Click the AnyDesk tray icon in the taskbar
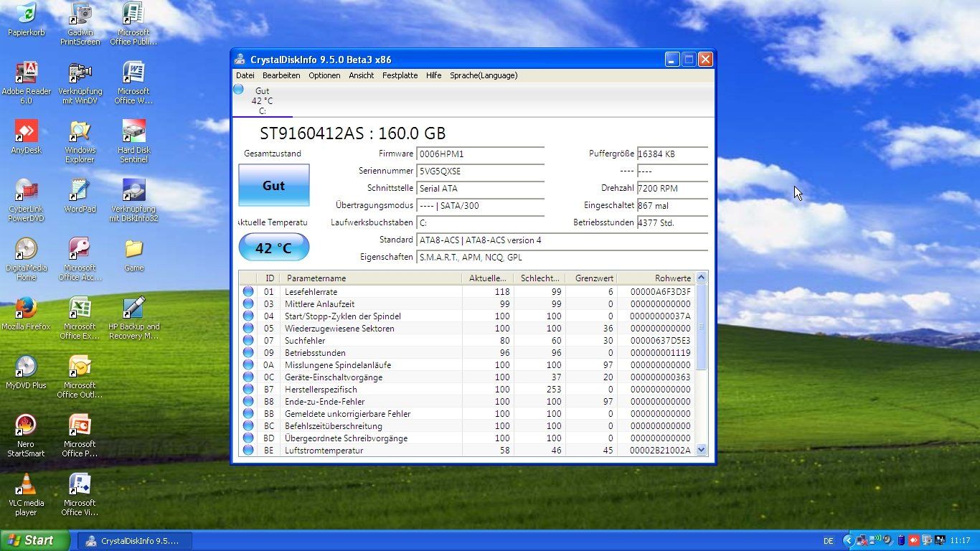This screenshot has width=980, height=551. click(x=914, y=540)
